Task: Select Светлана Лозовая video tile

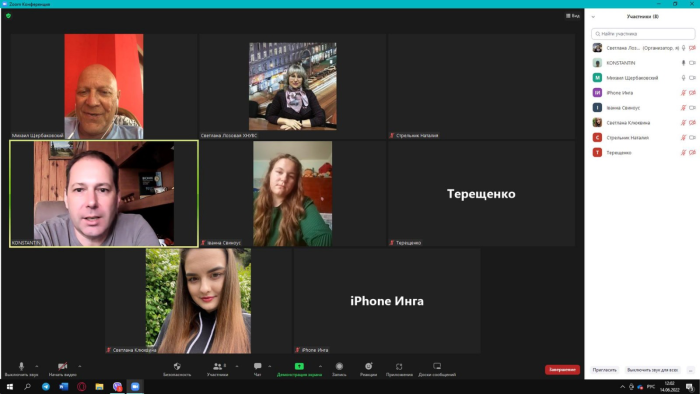Action: (x=292, y=86)
